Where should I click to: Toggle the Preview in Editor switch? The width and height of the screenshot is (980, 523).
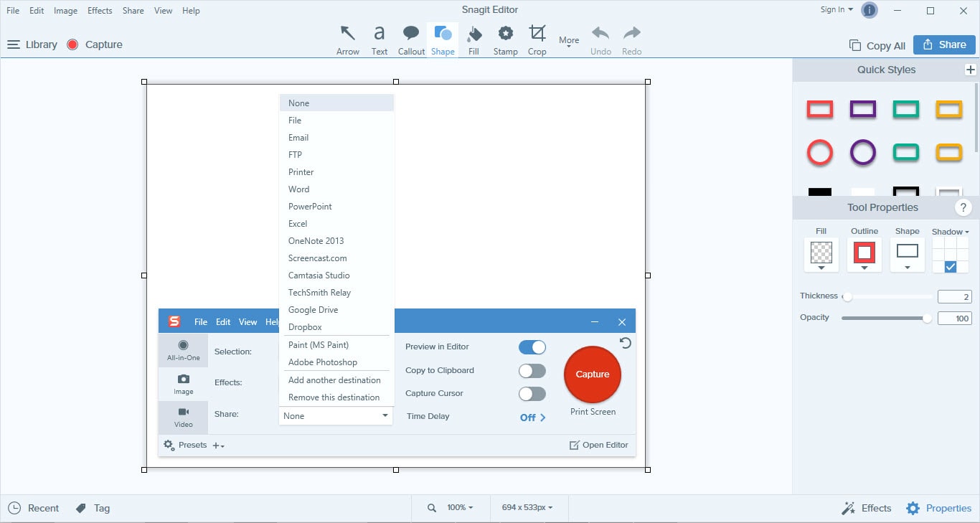click(x=532, y=347)
